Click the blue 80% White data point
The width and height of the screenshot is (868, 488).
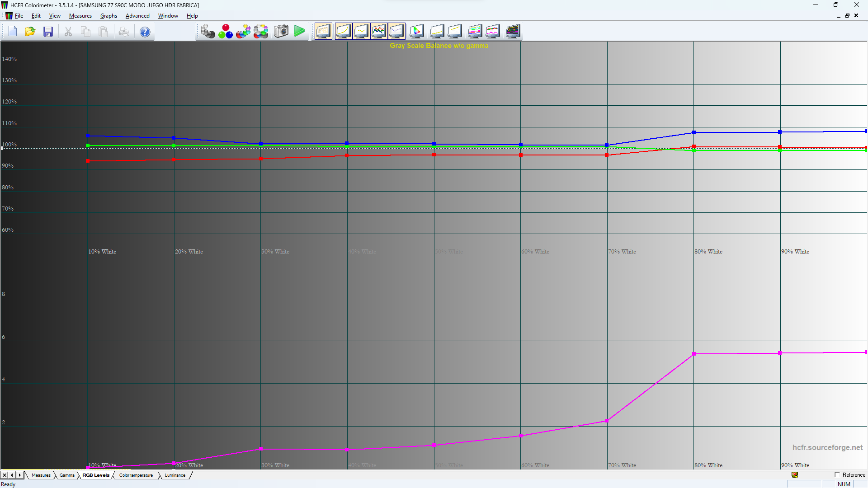(x=694, y=132)
